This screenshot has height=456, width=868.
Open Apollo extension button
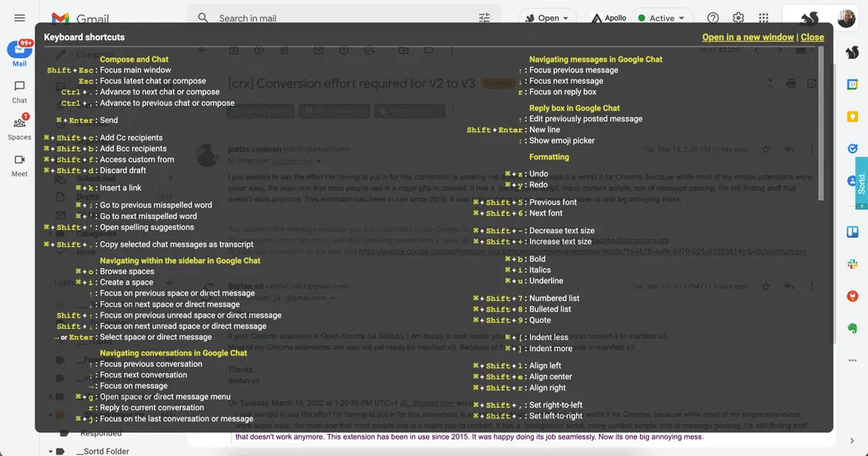(x=609, y=18)
